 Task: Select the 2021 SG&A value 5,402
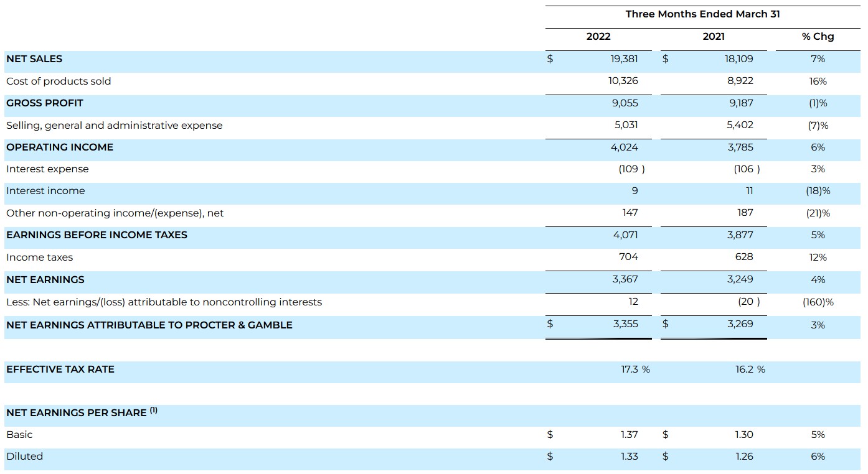[x=740, y=125]
